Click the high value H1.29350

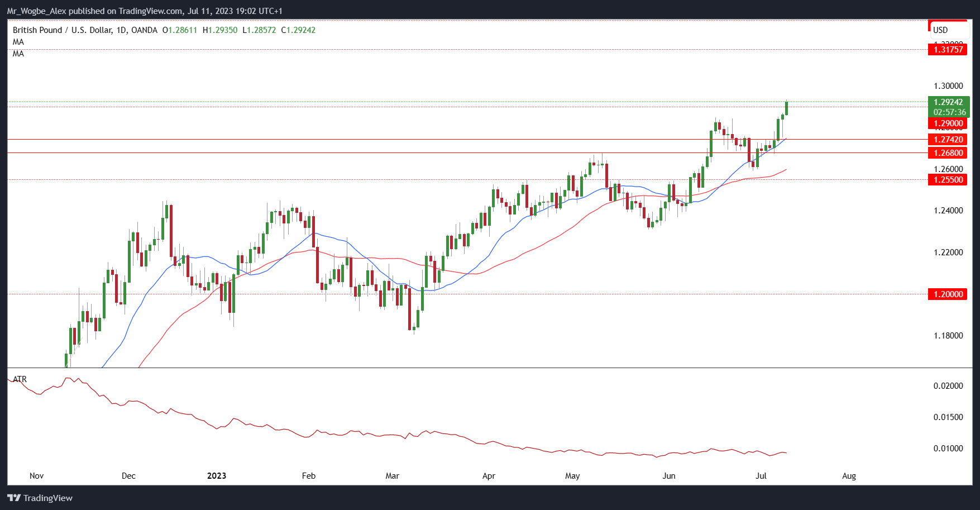point(220,30)
